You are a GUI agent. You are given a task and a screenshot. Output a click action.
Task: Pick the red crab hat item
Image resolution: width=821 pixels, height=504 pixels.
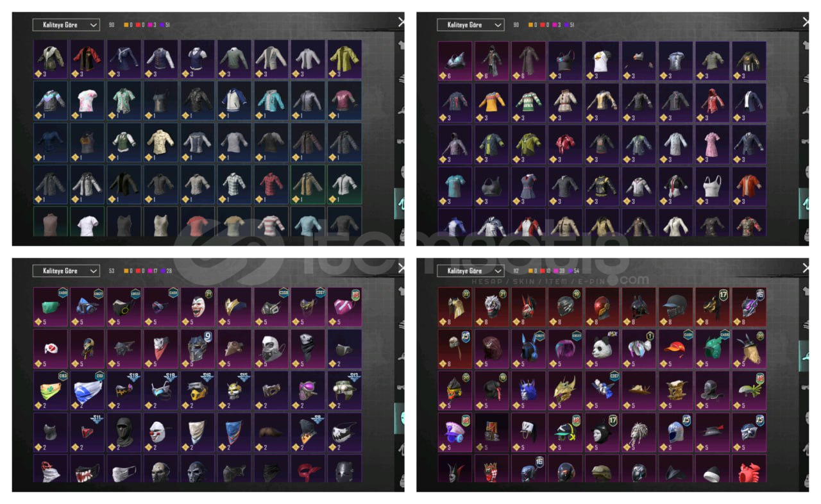(x=749, y=469)
